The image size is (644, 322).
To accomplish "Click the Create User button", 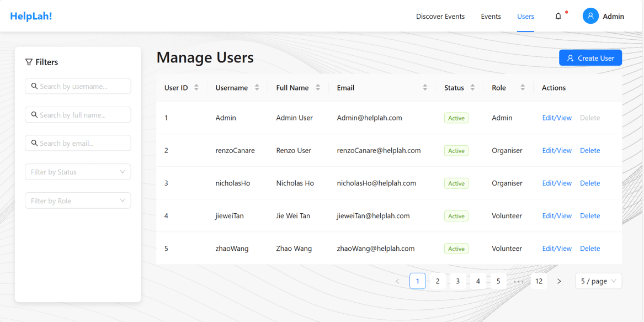I will [x=590, y=58].
